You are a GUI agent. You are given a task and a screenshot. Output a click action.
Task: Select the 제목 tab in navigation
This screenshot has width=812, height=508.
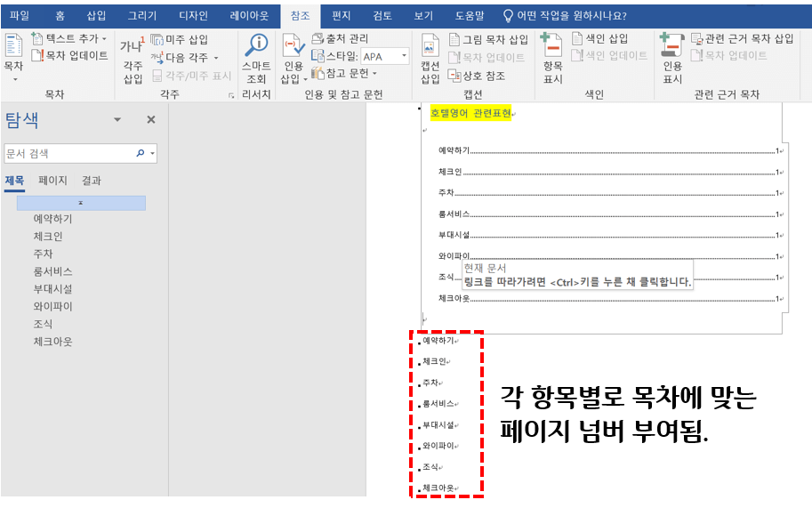pos(14,181)
